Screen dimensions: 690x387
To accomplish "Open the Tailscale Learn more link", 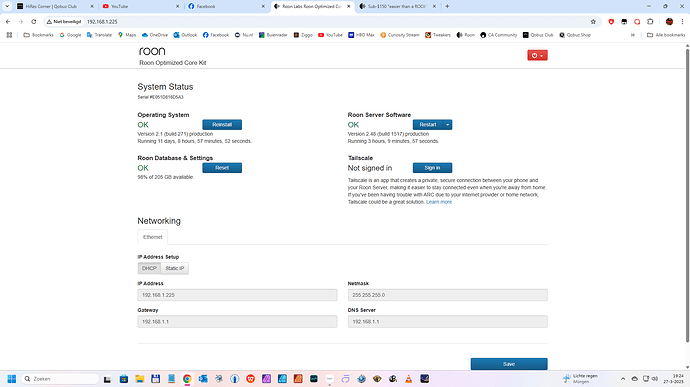I will click(439, 202).
